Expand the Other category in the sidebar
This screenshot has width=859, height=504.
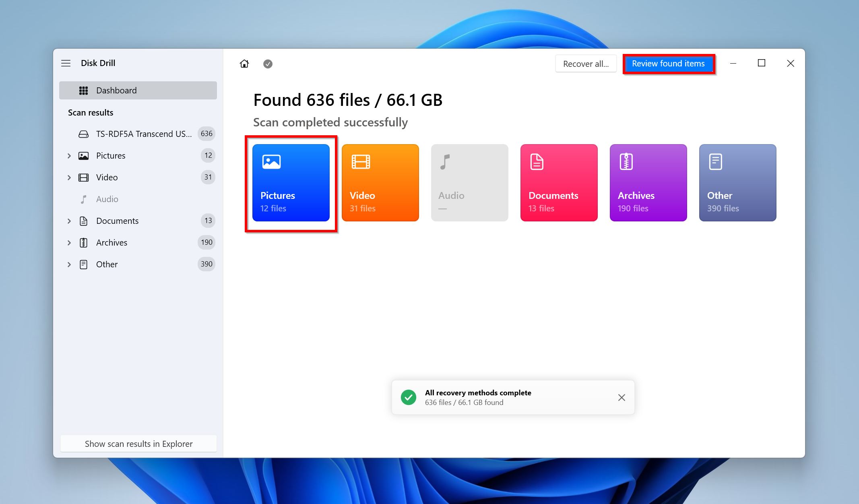point(68,264)
